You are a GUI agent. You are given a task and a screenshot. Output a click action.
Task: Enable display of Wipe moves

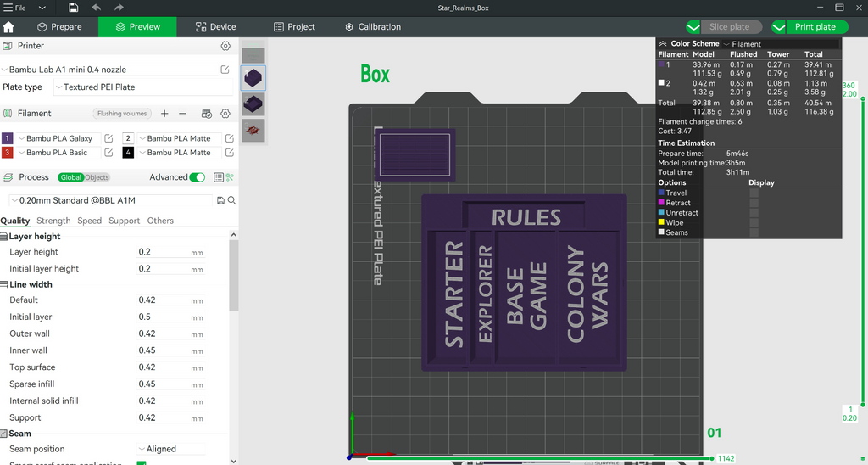pyautogui.click(x=754, y=223)
